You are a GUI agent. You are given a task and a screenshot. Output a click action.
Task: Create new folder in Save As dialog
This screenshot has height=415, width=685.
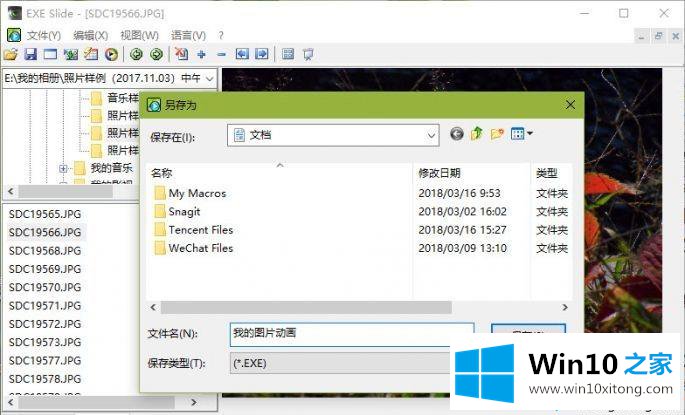coord(497,134)
